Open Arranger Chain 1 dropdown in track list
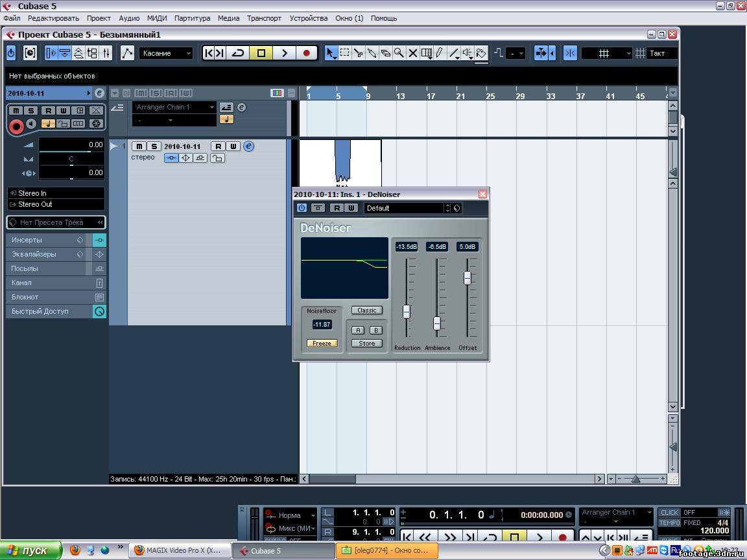The width and height of the screenshot is (747, 560). coord(174,107)
